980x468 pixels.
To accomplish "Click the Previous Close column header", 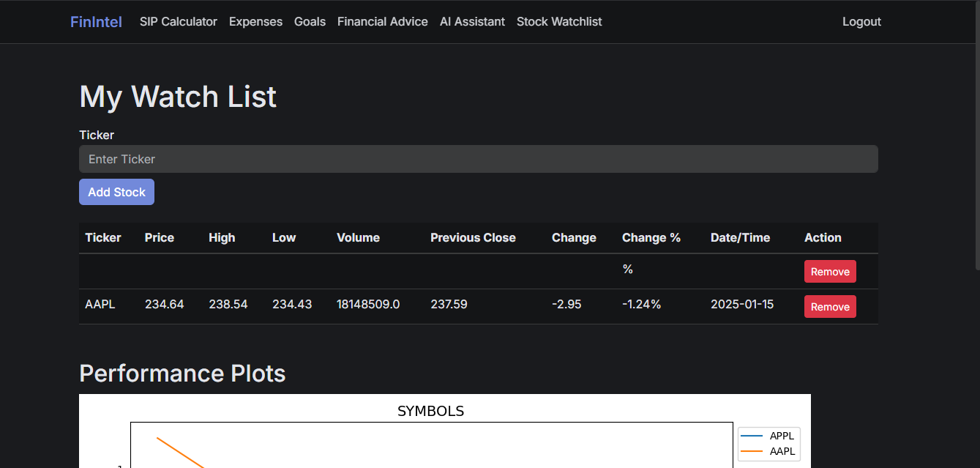I will point(473,237).
